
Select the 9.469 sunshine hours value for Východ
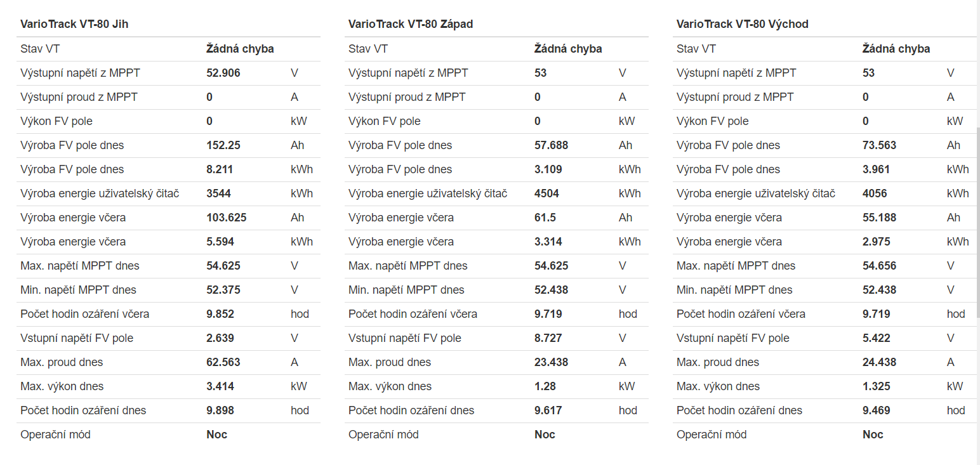tap(877, 410)
